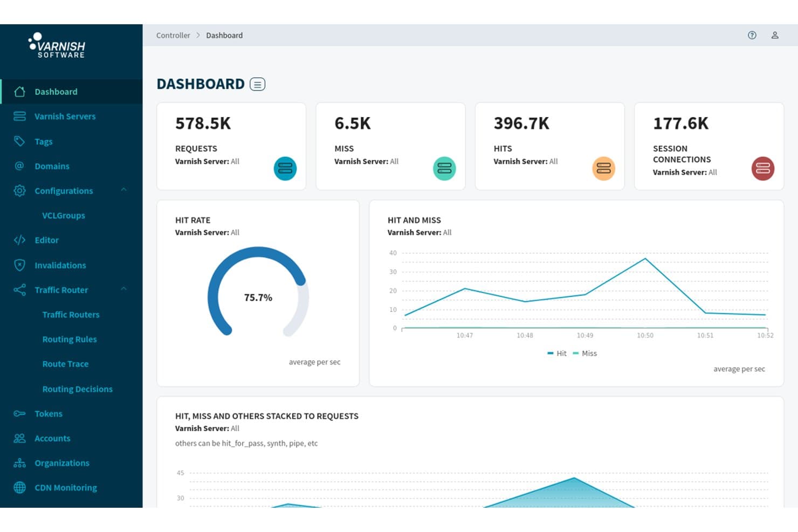Click the Dashboard breadcrumb item
Viewport: 798px width, 532px height.
[x=224, y=36]
